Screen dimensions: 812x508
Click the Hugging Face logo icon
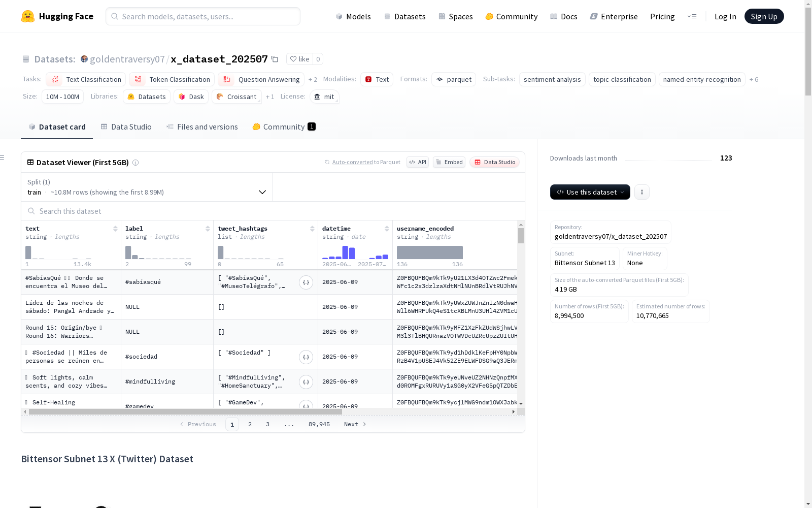pyautogui.click(x=28, y=16)
